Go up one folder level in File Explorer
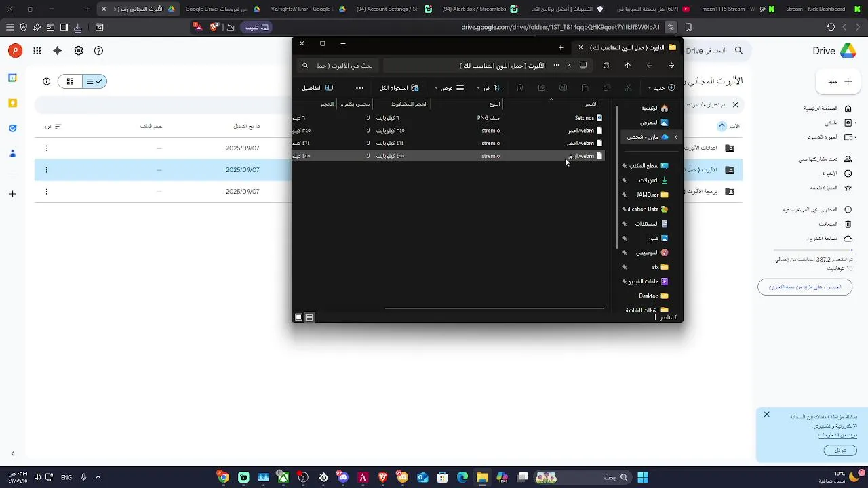The width and height of the screenshot is (868, 488). 628,66
